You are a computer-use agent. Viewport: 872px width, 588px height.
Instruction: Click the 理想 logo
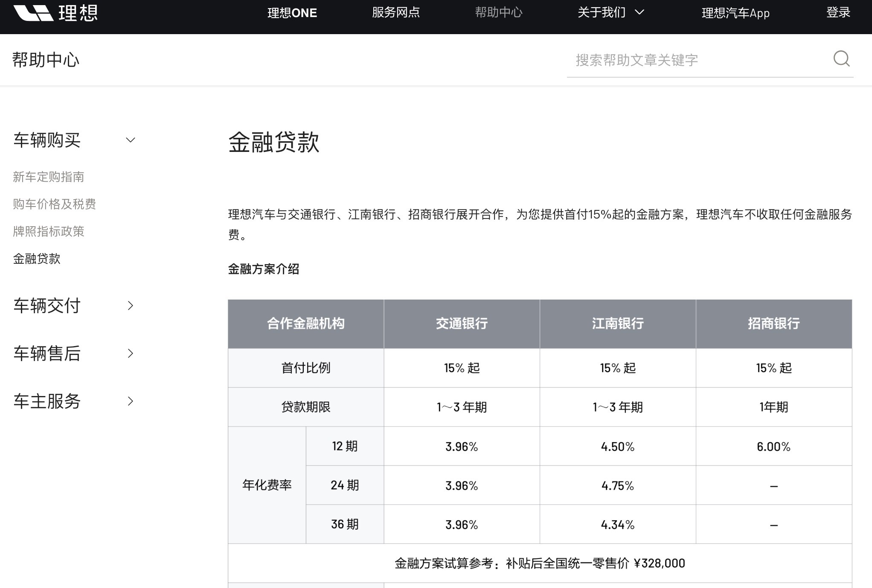coord(55,13)
